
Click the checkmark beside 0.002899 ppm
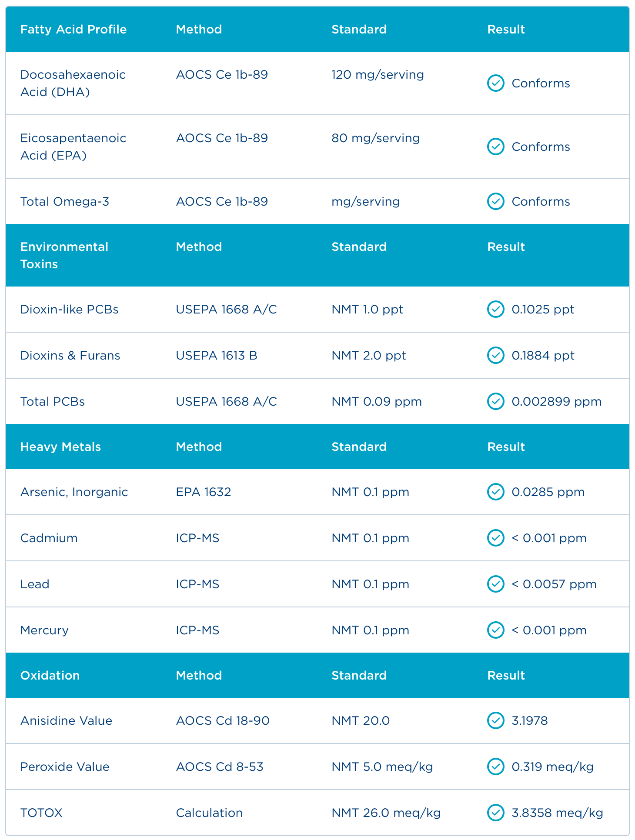pos(495,401)
